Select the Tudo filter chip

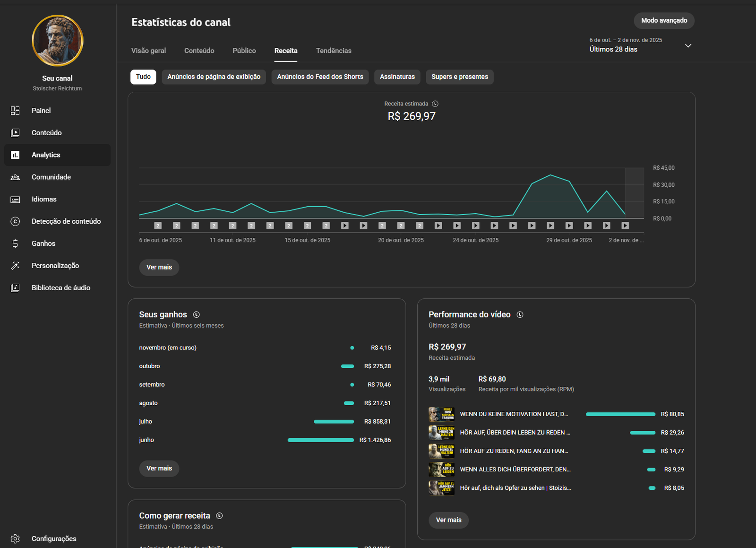tap(143, 77)
